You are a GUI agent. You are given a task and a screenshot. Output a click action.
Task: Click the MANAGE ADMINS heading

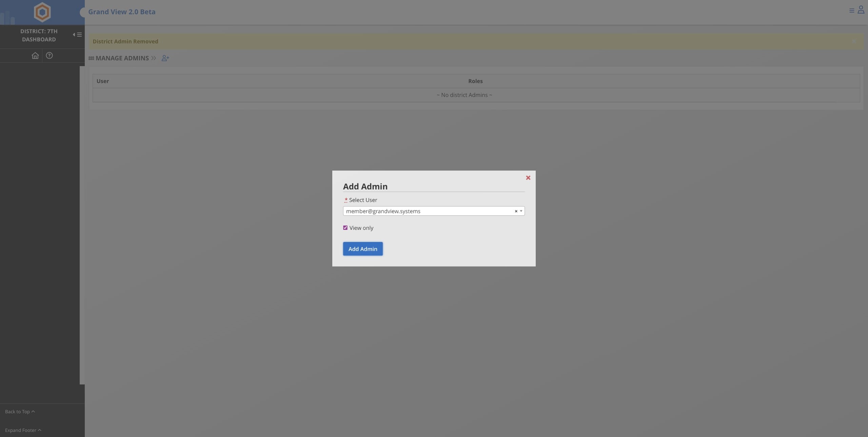[122, 58]
